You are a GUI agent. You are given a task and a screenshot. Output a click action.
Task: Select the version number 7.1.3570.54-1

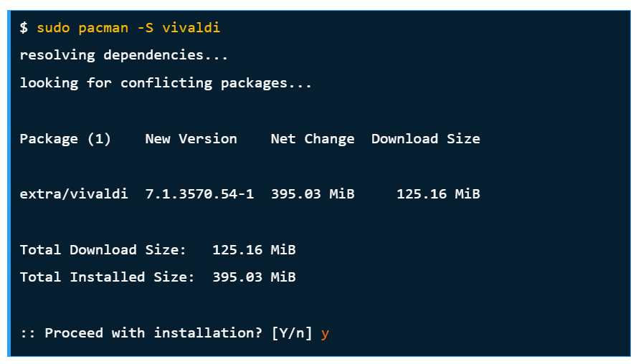(199, 194)
